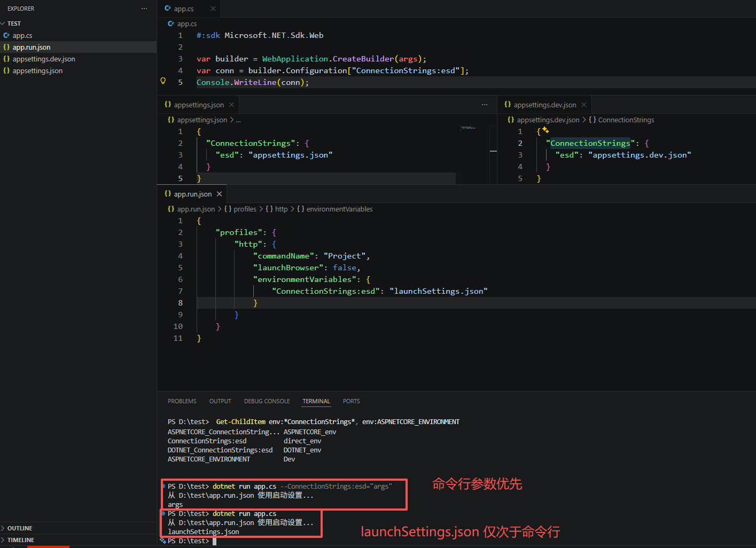Click the app.cs breadcrumb
756x548 pixels.
187,24
